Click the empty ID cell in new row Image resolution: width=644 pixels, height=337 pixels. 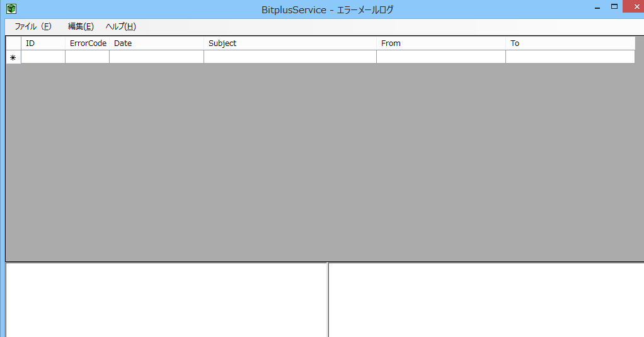coord(43,57)
